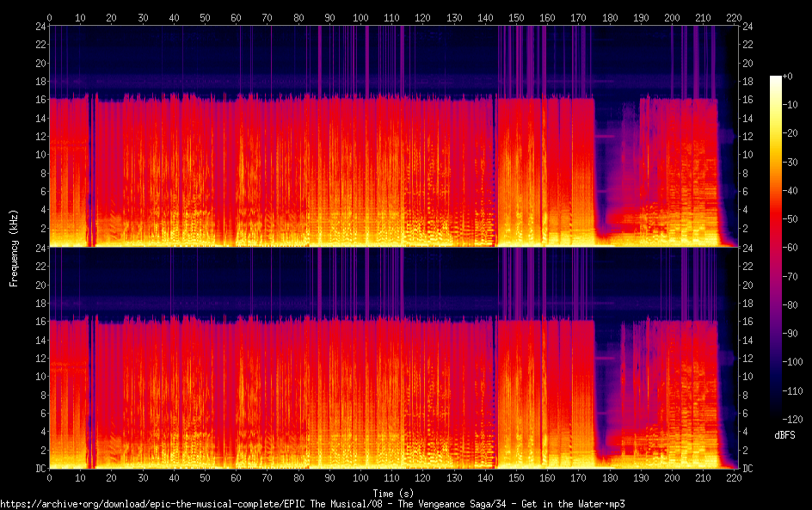Click the 'dBFS' label under color scale
This screenshot has width=812, height=510.
tap(784, 436)
